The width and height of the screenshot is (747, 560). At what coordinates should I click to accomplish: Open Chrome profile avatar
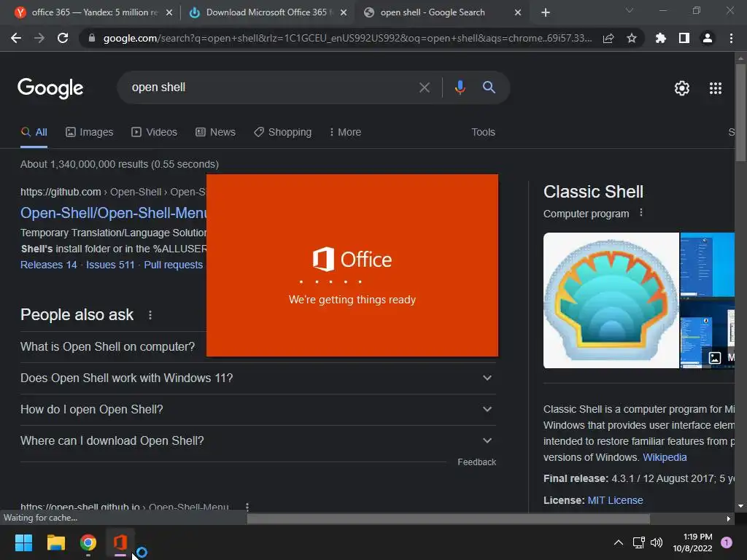tap(707, 38)
